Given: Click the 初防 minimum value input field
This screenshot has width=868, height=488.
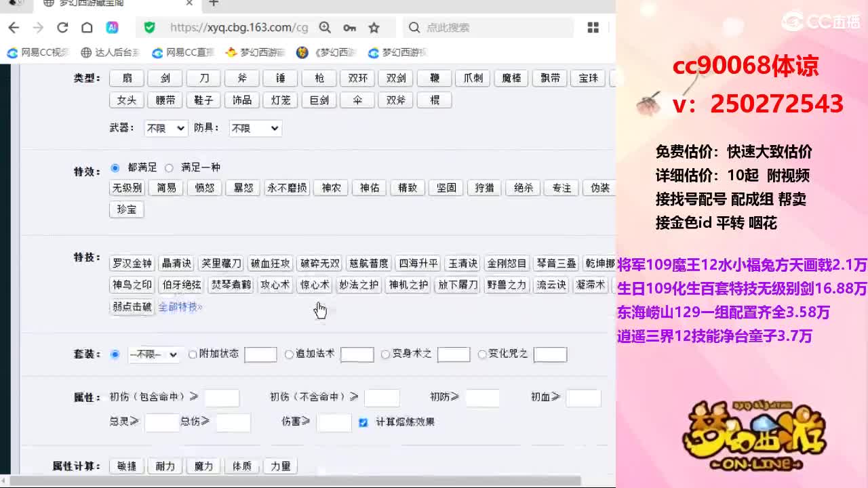Looking at the screenshot, I should click(482, 398).
